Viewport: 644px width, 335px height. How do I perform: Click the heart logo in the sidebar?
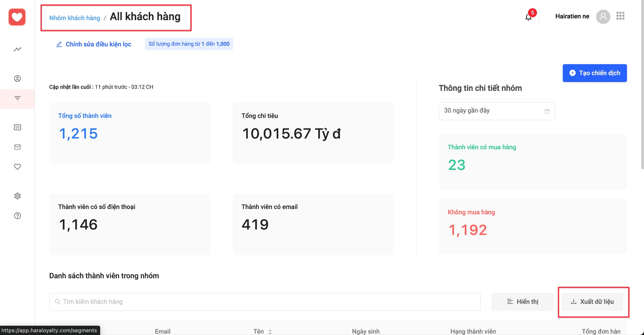pos(17,17)
